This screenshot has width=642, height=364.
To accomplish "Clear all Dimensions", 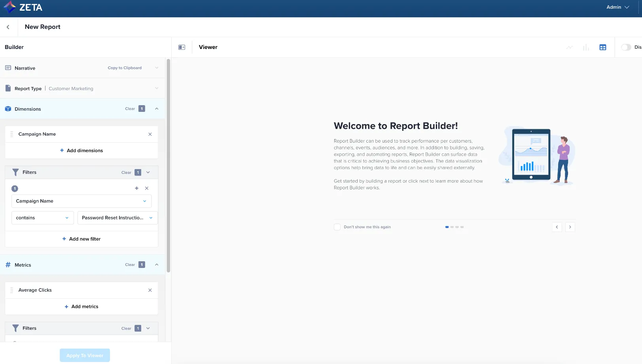I will coord(130,109).
